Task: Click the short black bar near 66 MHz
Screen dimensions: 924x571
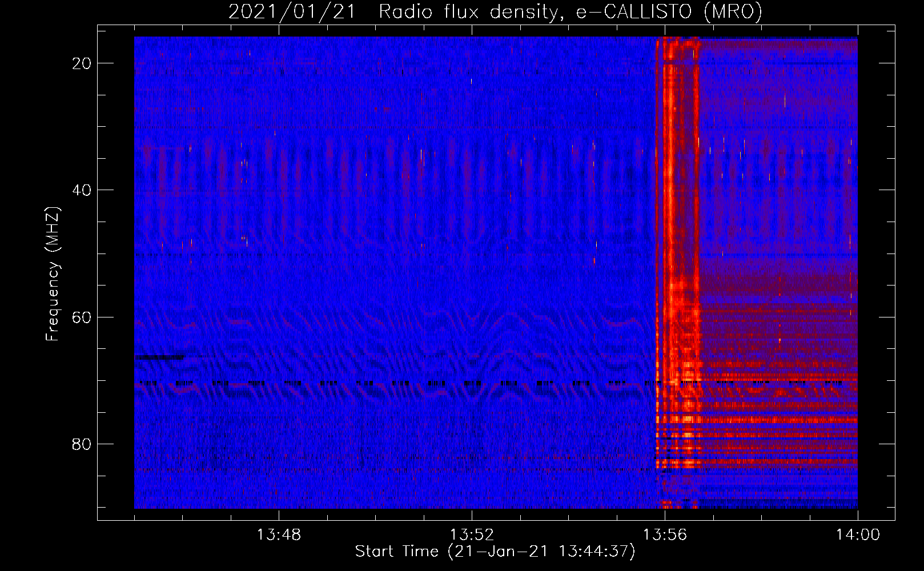Action: click(x=159, y=357)
